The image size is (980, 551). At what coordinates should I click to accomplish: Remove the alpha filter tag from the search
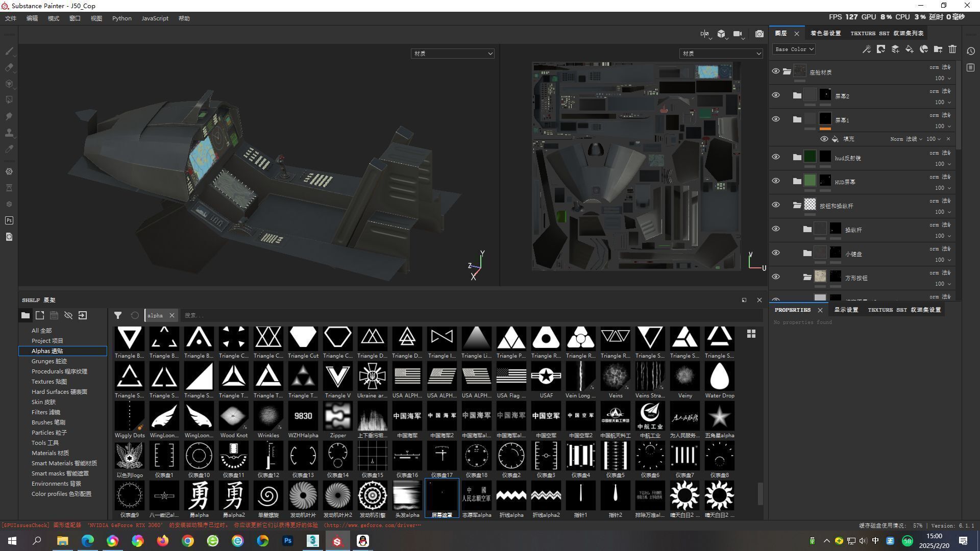pos(172,315)
